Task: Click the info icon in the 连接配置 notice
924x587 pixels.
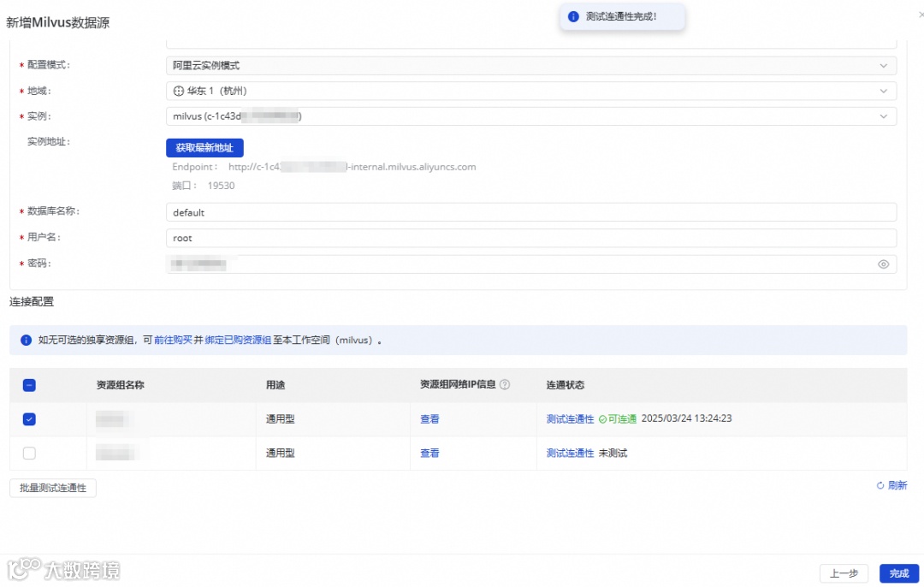Action: coord(26,340)
